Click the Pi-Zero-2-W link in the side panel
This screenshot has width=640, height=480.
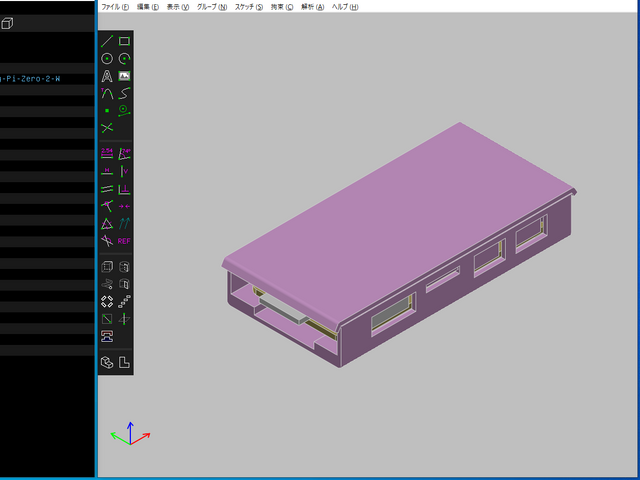(30, 77)
